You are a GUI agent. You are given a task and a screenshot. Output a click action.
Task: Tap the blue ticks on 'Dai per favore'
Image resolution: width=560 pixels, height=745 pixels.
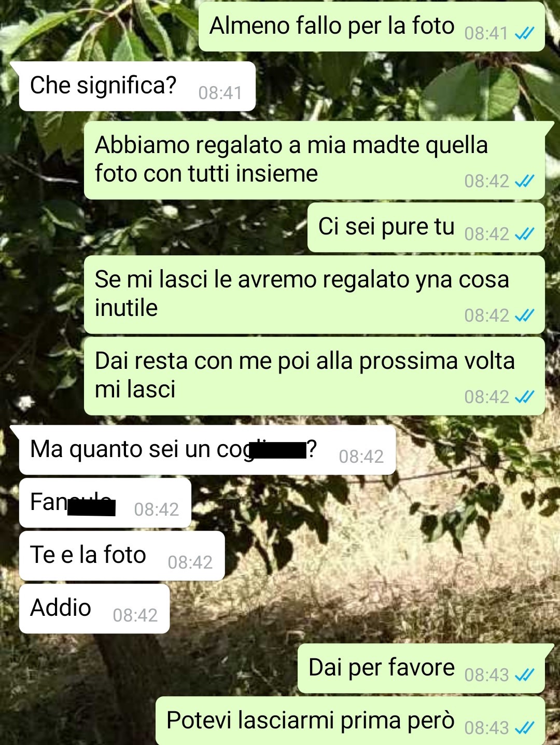pyautogui.click(x=524, y=675)
